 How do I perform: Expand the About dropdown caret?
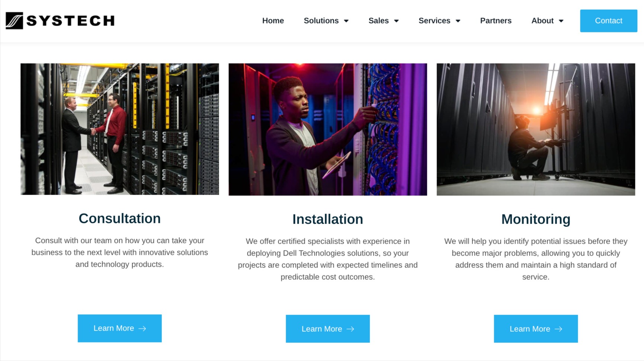[561, 21]
